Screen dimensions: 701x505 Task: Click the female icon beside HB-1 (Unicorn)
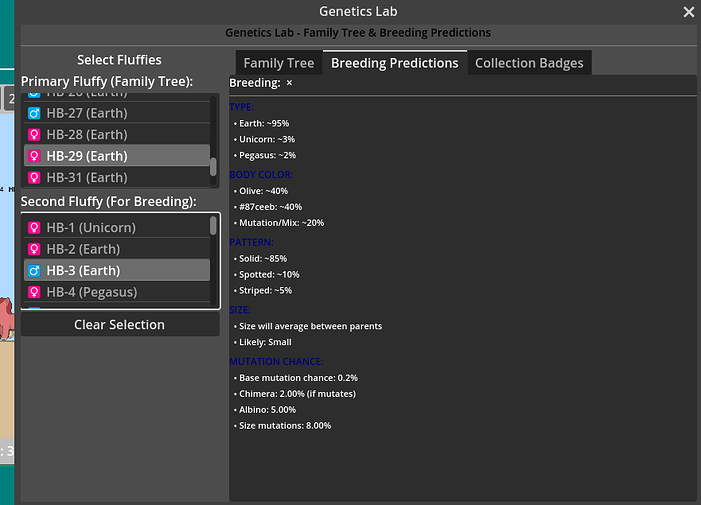tap(34, 228)
